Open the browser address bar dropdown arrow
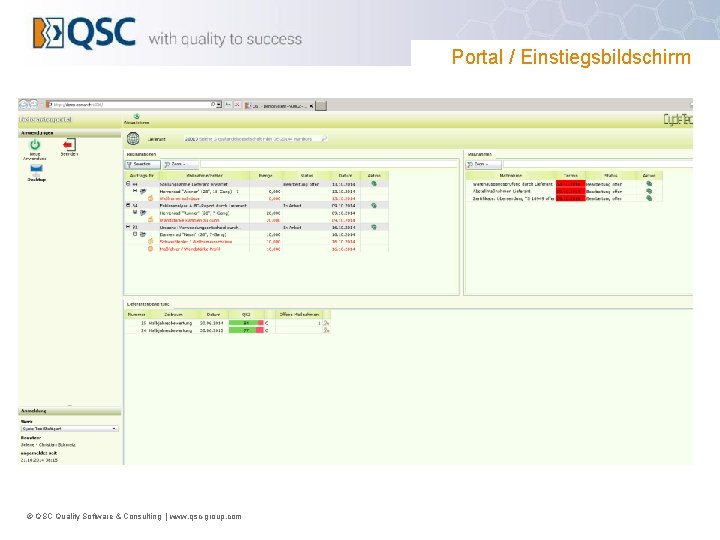Image resolution: width=720 pixels, height=540 pixels. pos(219,105)
